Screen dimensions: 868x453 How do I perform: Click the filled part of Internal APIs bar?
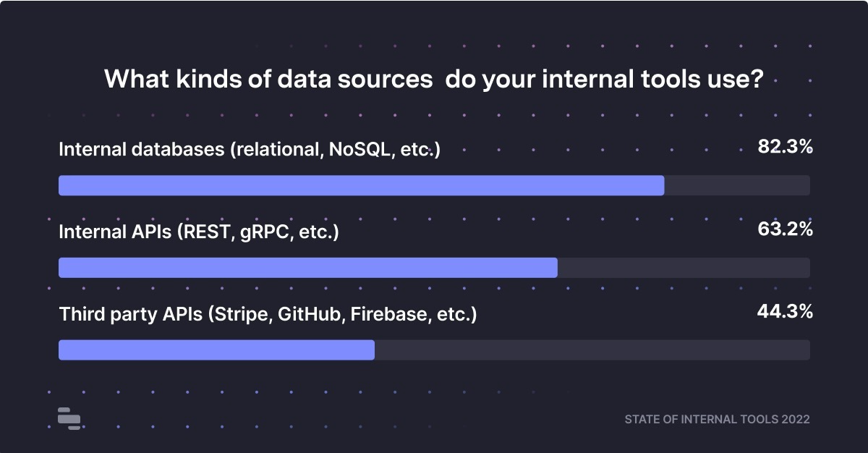pyautogui.click(x=307, y=268)
